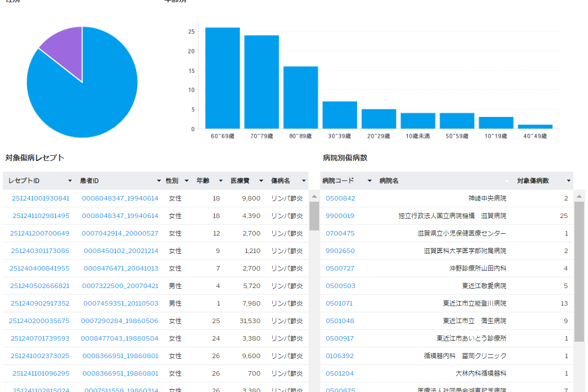
Task: Open the 医療費 column dropdown arrow
Action: click(x=261, y=181)
